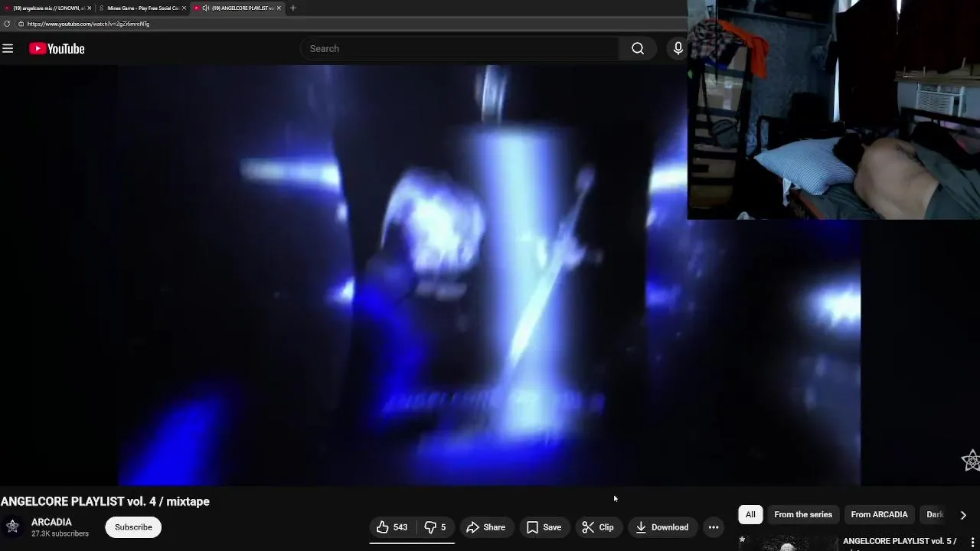The image size is (980, 551).
Task: Close the Mines Game browser tab
Action: (184, 8)
